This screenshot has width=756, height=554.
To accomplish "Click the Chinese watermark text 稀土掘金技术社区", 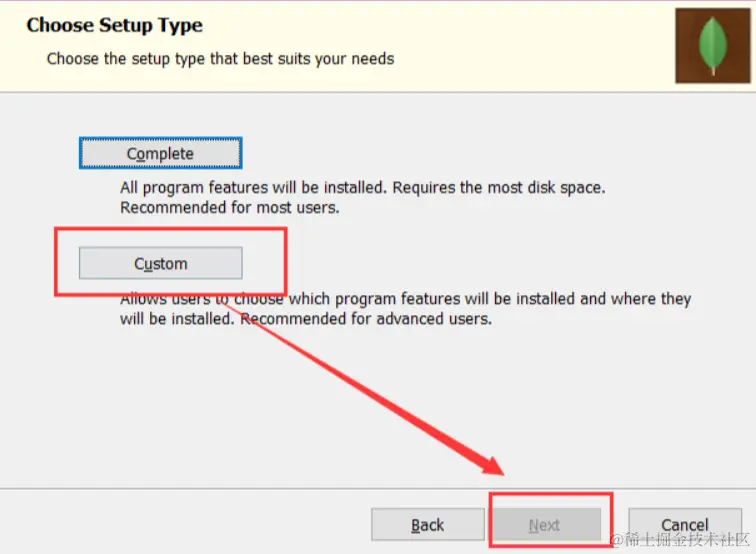I will (687, 541).
